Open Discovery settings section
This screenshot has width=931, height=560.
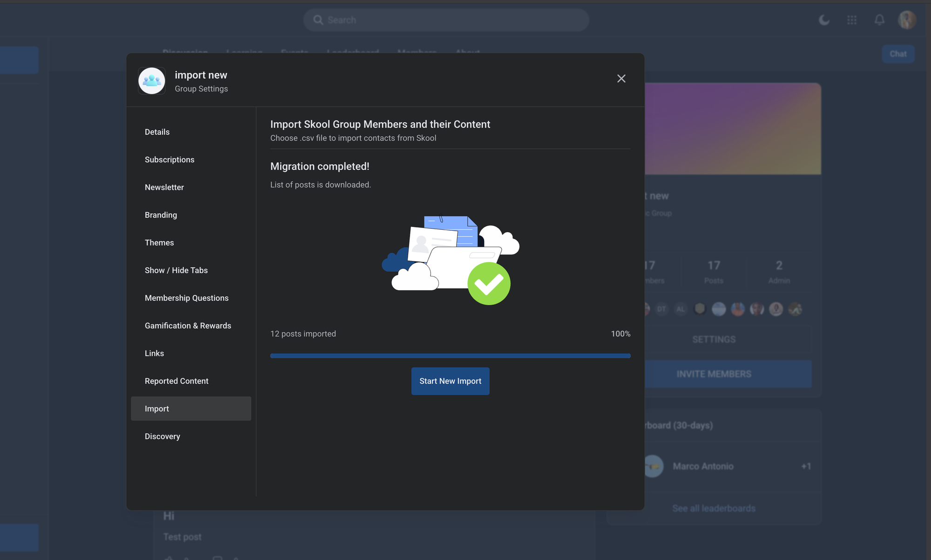click(x=162, y=436)
